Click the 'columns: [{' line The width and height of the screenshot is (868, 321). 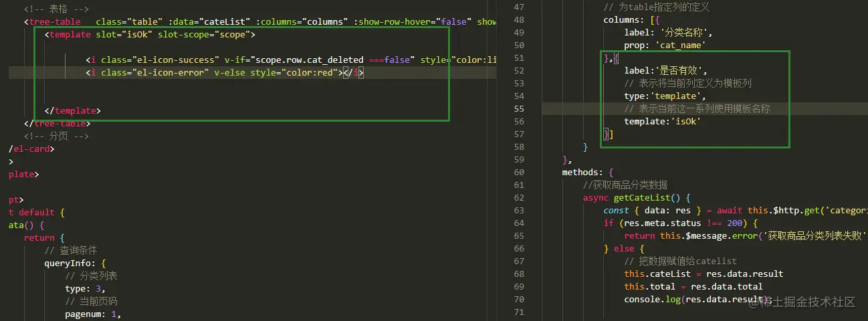click(632, 19)
